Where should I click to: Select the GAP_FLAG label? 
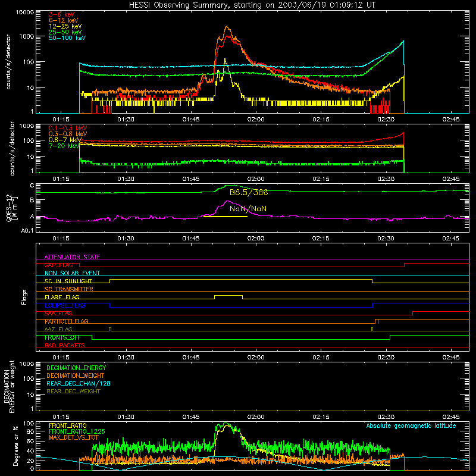(x=58, y=265)
